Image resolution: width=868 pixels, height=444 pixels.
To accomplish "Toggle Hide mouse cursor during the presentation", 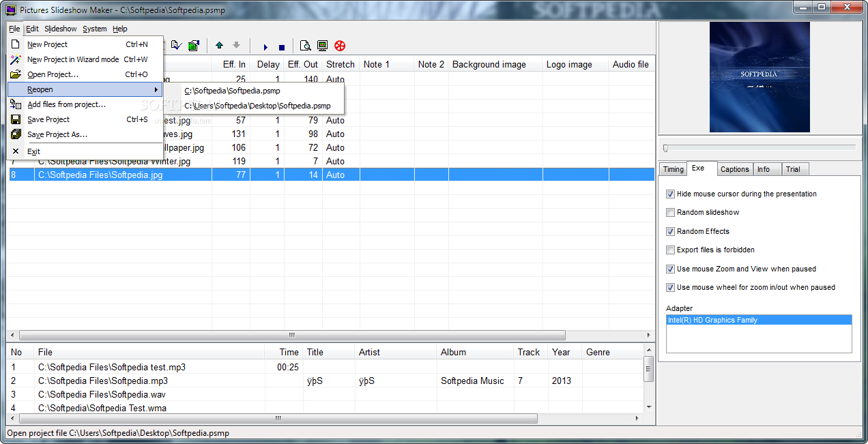I will pyautogui.click(x=671, y=194).
